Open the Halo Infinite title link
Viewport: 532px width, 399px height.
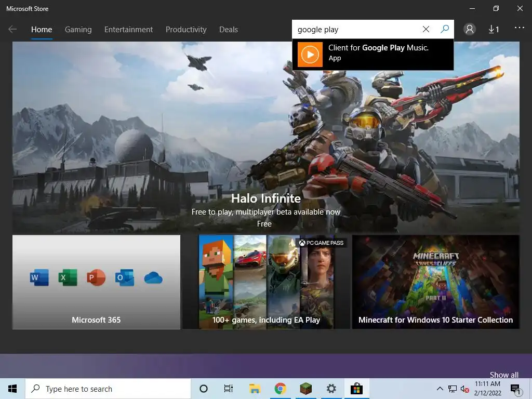click(265, 198)
